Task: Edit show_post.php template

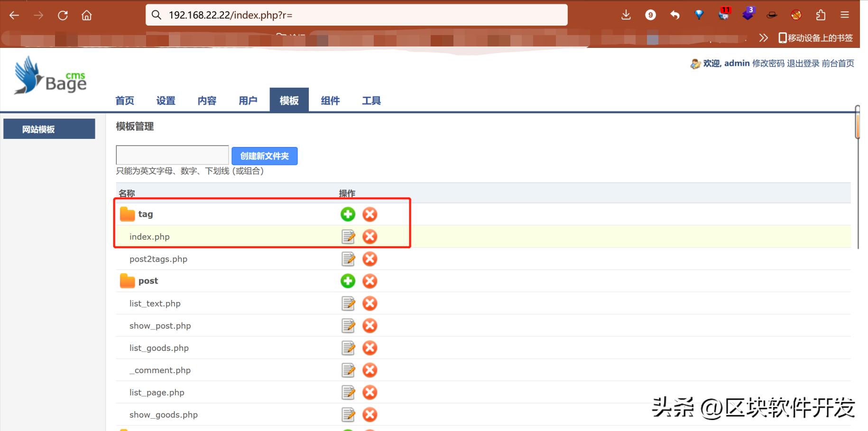Action: (348, 326)
